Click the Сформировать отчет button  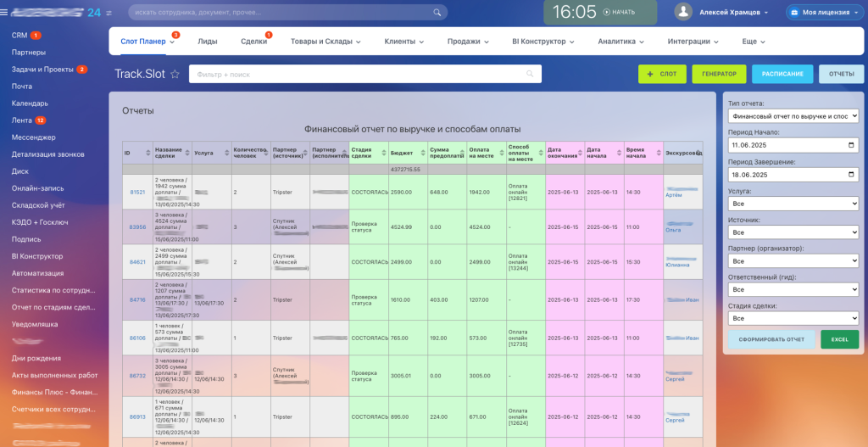[771, 339]
